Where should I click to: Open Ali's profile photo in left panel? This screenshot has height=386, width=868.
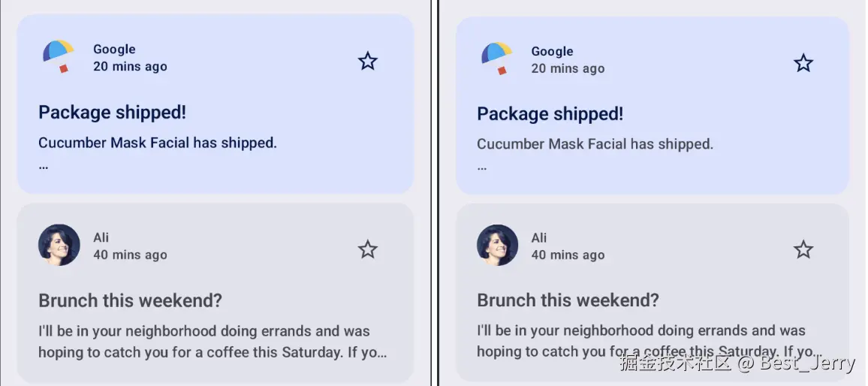coord(59,245)
